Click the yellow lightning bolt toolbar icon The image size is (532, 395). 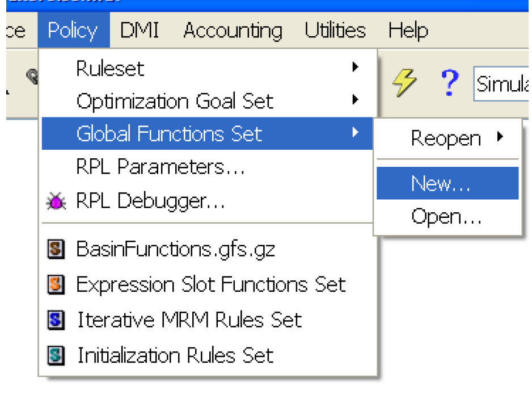(x=404, y=83)
